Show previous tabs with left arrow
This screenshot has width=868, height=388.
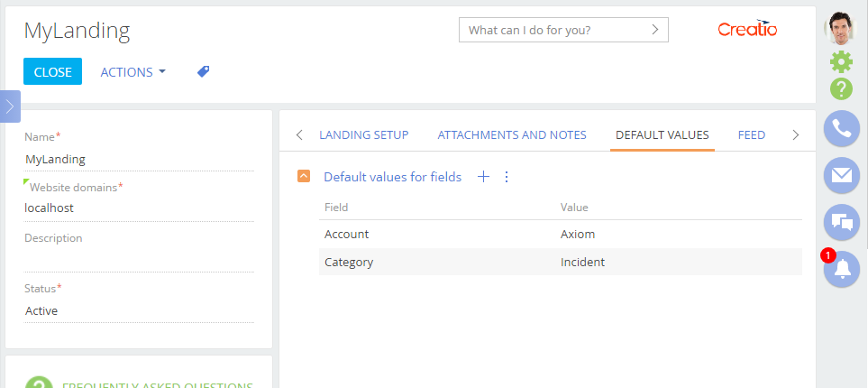tap(299, 134)
